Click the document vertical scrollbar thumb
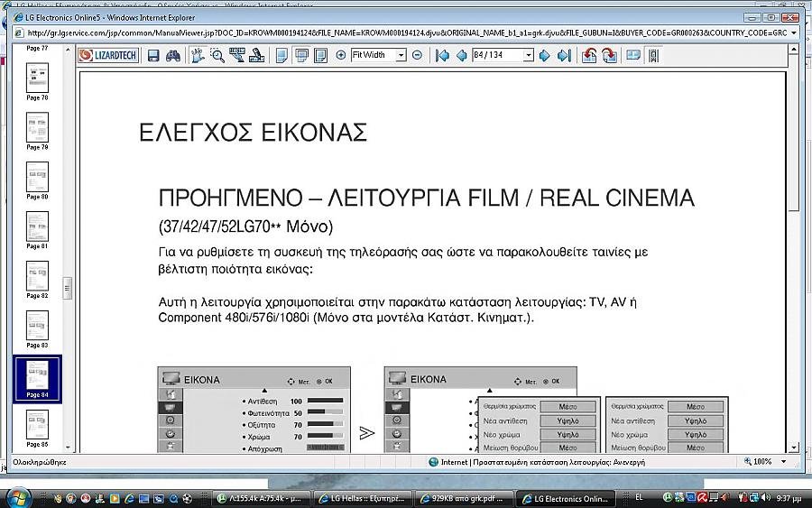Viewport: 812px width, 508px height. coord(794,133)
